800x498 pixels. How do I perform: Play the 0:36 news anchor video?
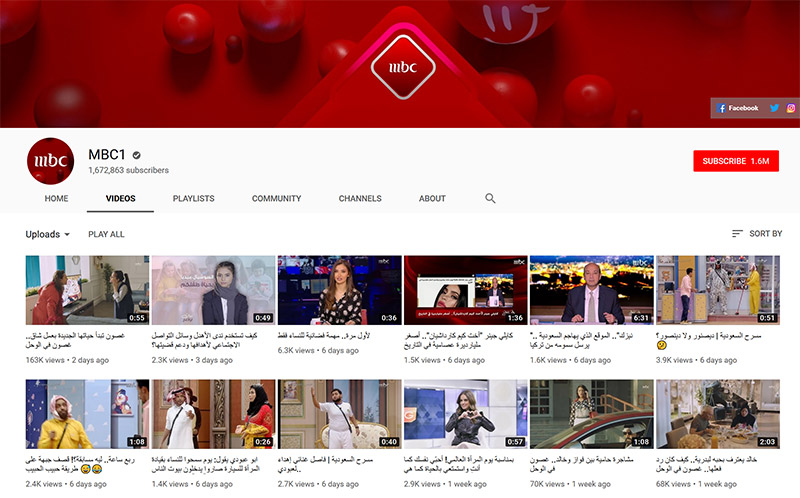pyautogui.click(x=339, y=290)
